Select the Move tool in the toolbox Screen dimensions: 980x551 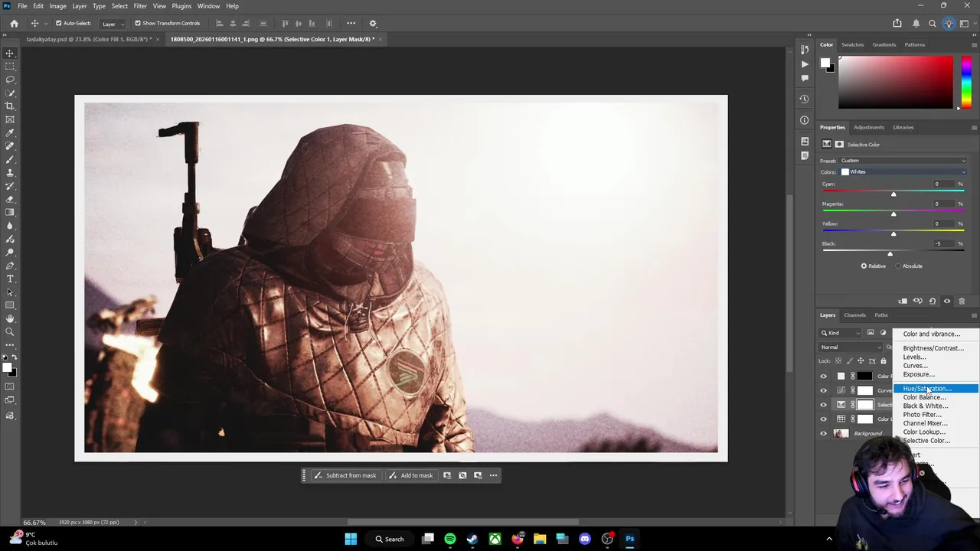(10, 53)
